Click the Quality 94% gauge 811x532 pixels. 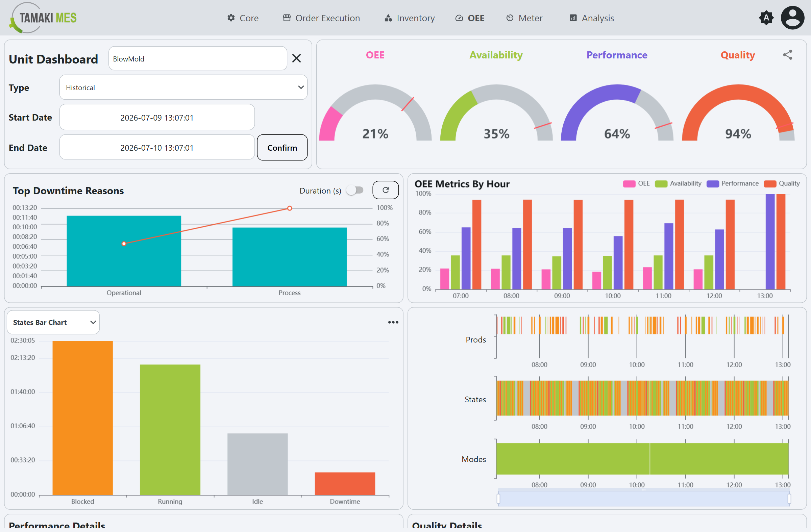click(738, 112)
